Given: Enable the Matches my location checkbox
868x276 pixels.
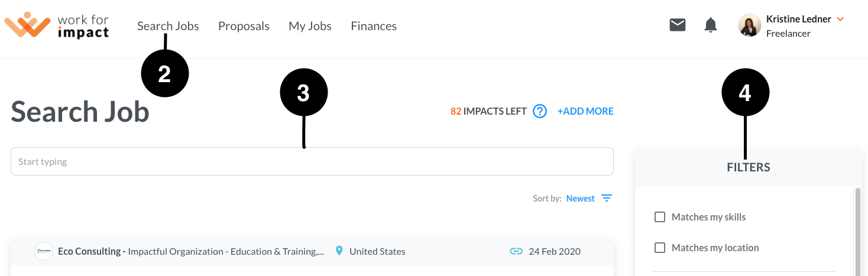Looking at the screenshot, I should 660,248.
